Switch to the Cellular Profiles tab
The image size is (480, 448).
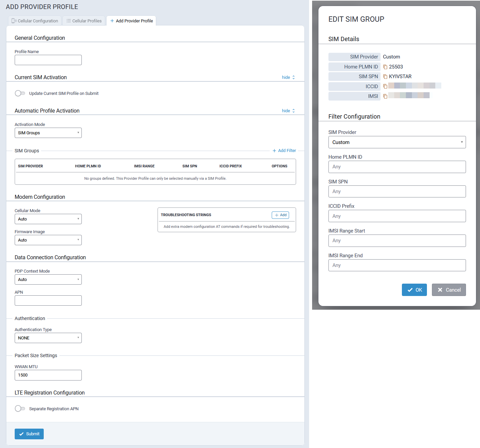pos(84,21)
